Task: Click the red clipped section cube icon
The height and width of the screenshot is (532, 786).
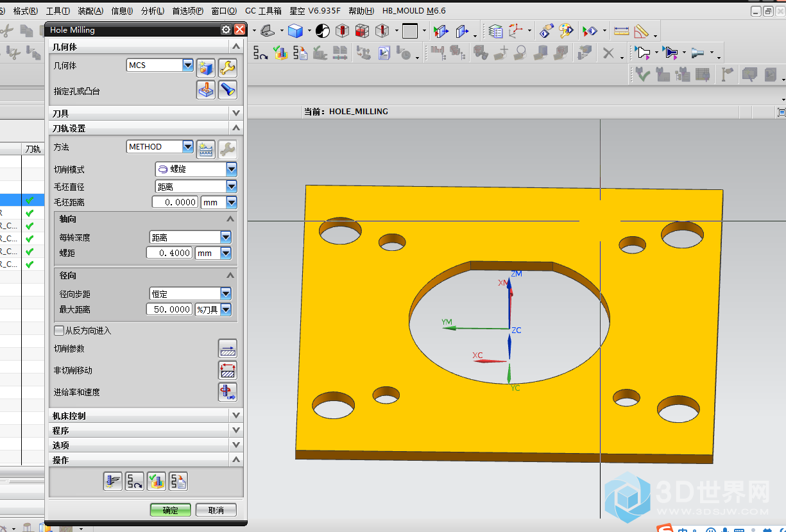Action: [x=363, y=31]
